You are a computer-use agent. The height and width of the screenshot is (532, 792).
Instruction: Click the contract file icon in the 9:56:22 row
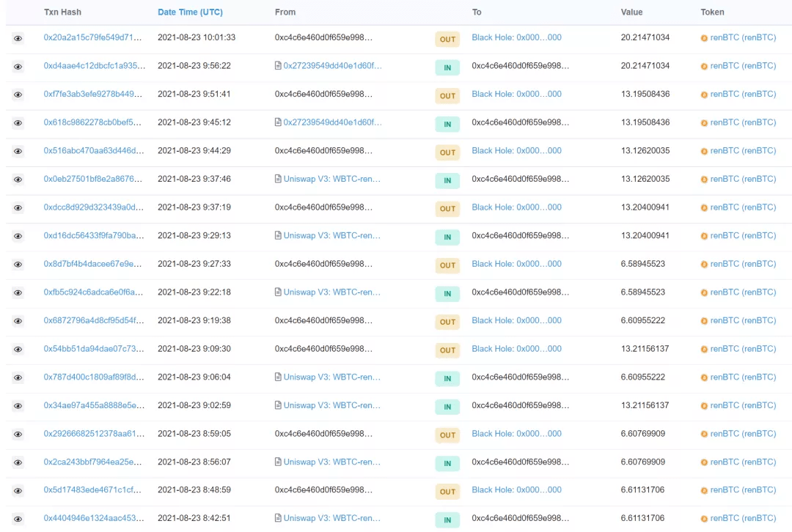click(x=278, y=66)
